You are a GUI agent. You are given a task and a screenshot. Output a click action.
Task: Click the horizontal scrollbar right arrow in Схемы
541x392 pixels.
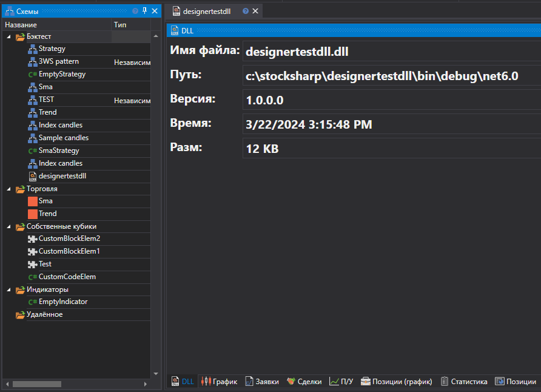click(x=145, y=384)
